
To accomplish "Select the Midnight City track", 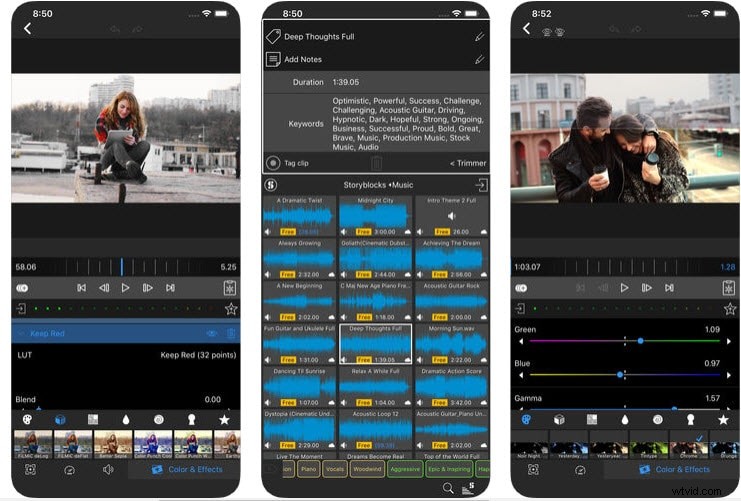I will (376, 216).
